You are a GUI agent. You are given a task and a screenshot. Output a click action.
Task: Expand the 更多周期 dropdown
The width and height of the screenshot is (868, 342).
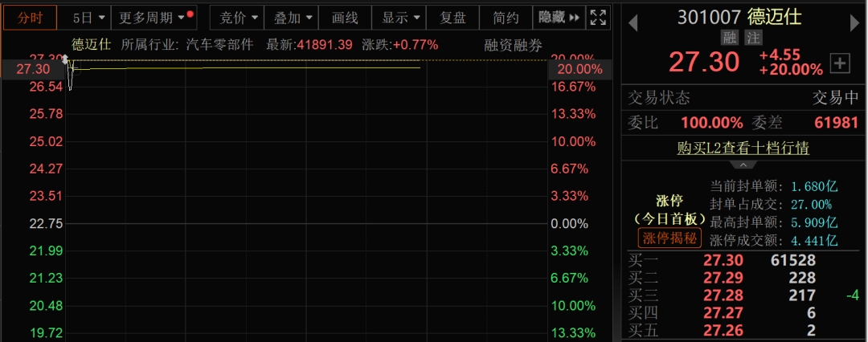(154, 18)
